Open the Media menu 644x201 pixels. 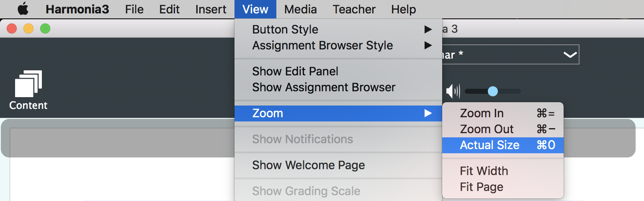tap(300, 9)
